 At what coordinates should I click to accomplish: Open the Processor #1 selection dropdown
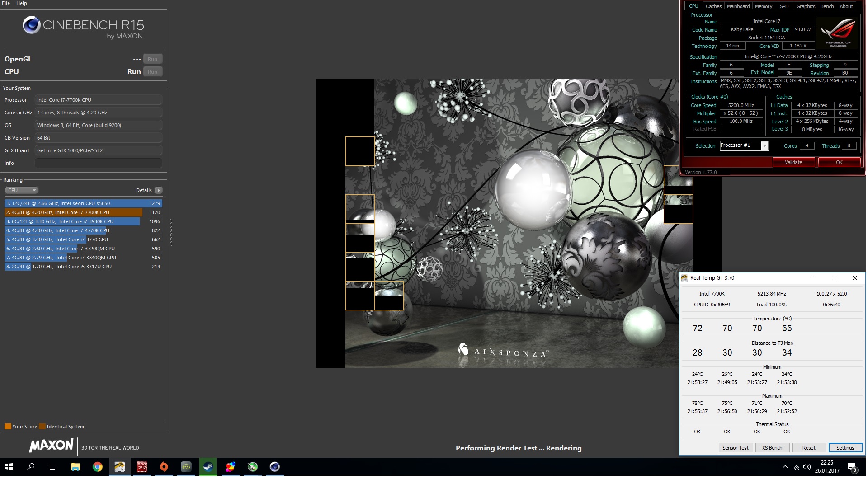tap(744, 145)
